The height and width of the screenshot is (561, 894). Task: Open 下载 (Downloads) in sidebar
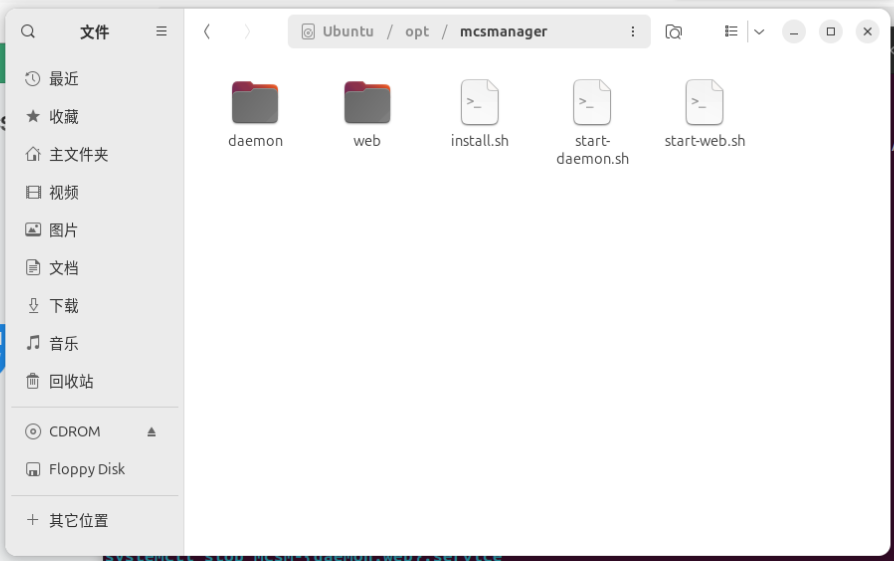click(95, 306)
